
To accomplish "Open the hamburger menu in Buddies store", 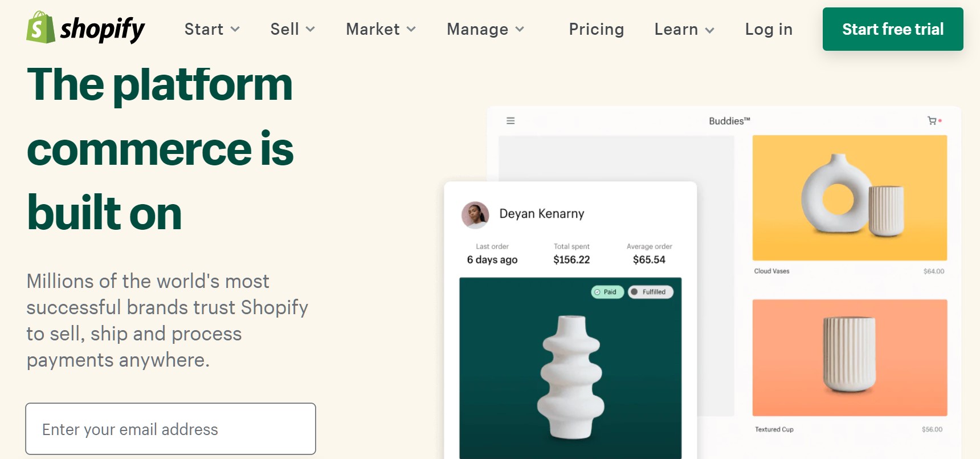I will pyautogui.click(x=511, y=121).
